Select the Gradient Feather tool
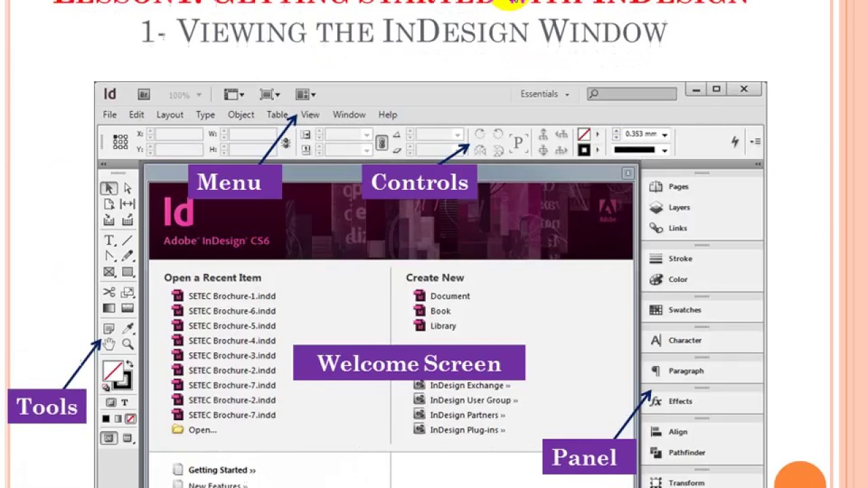The width and height of the screenshot is (868, 488). click(x=127, y=308)
